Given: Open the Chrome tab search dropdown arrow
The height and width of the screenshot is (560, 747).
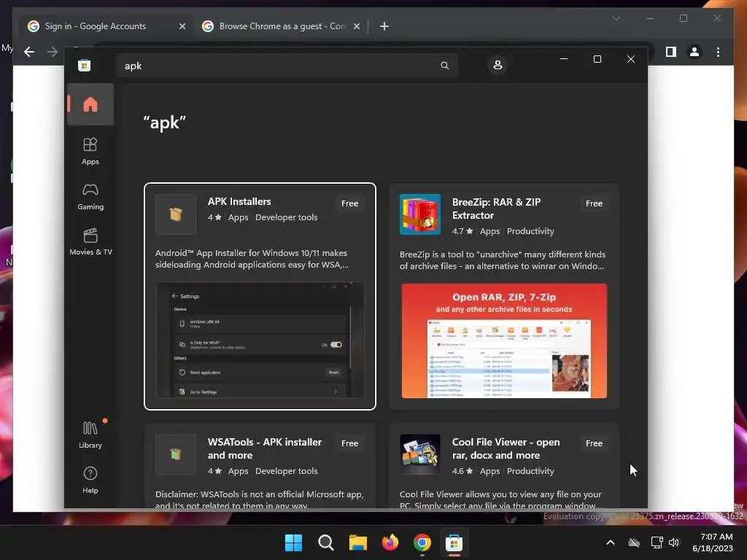Looking at the screenshot, I should pyautogui.click(x=616, y=18).
